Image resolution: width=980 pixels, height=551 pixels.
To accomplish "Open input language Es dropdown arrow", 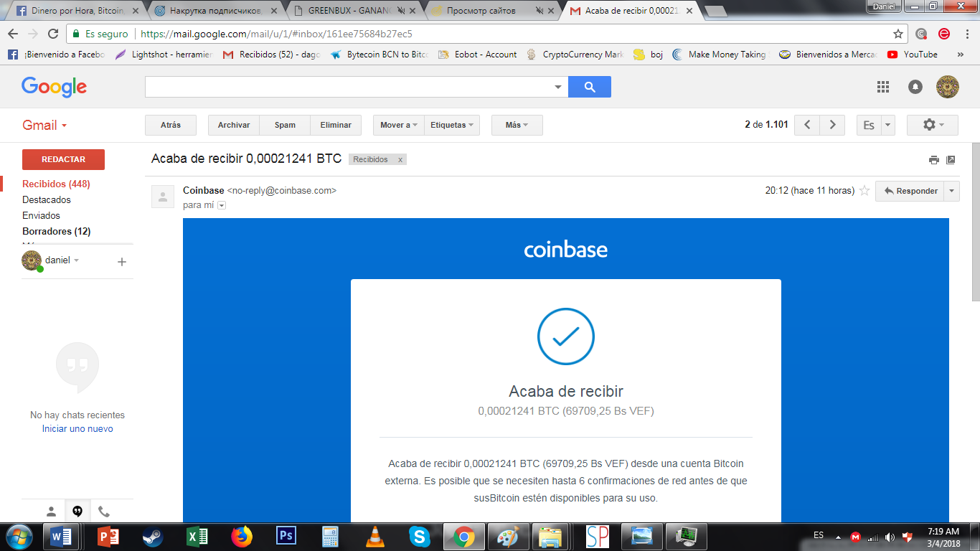I will pos(888,125).
